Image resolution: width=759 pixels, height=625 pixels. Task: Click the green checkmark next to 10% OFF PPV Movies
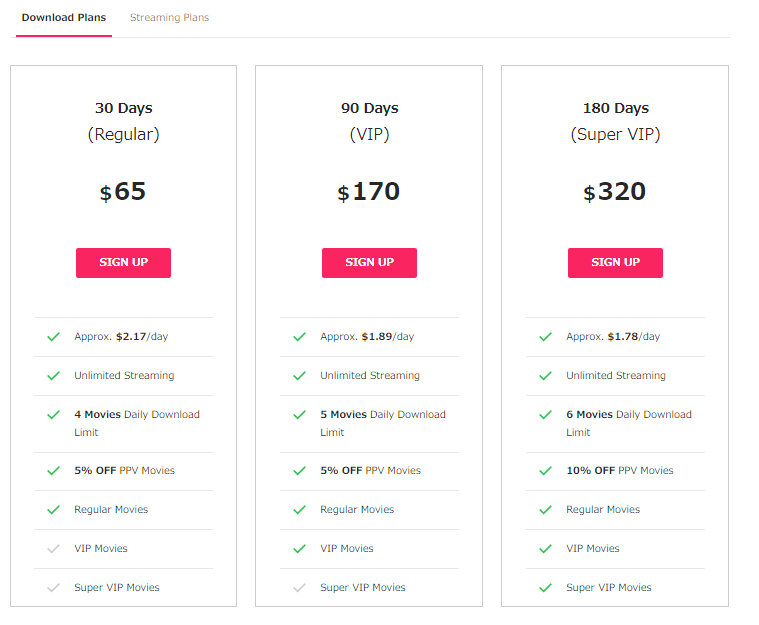tap(545, 471)
